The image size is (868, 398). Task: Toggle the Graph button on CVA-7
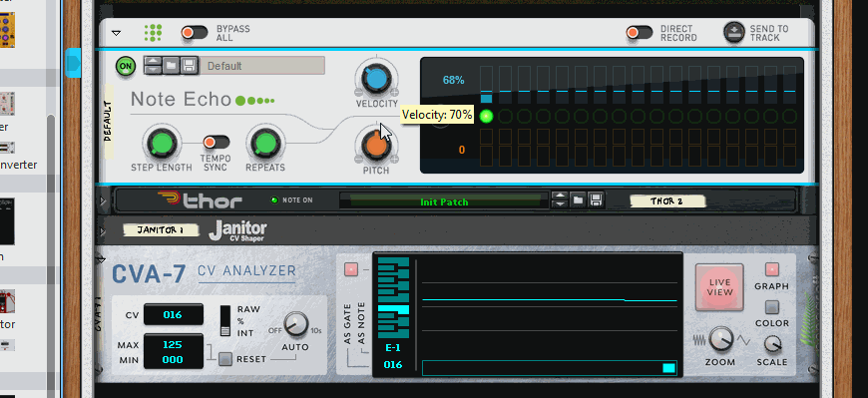point(771,269)
